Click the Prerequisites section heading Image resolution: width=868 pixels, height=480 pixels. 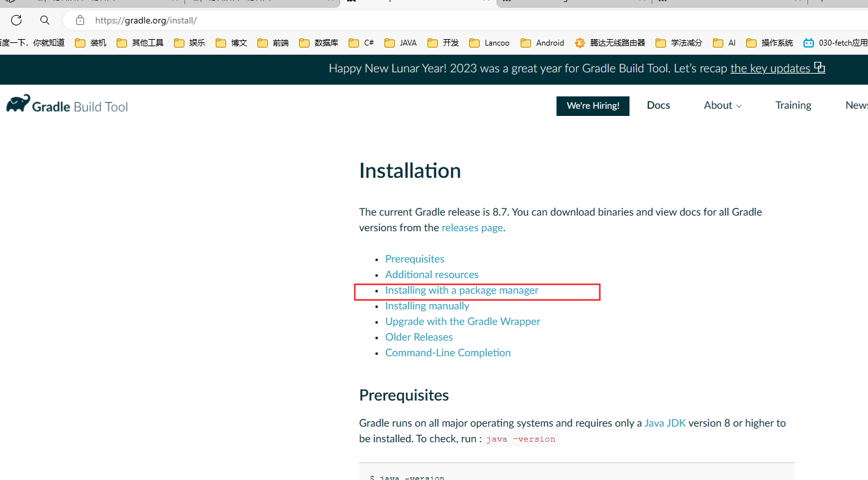[x=404, y=395]
